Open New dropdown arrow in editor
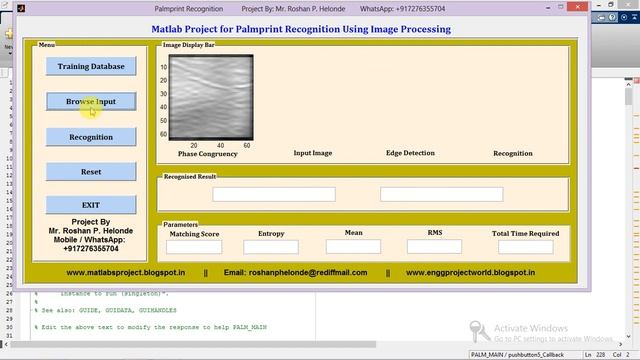 [9, 53]
